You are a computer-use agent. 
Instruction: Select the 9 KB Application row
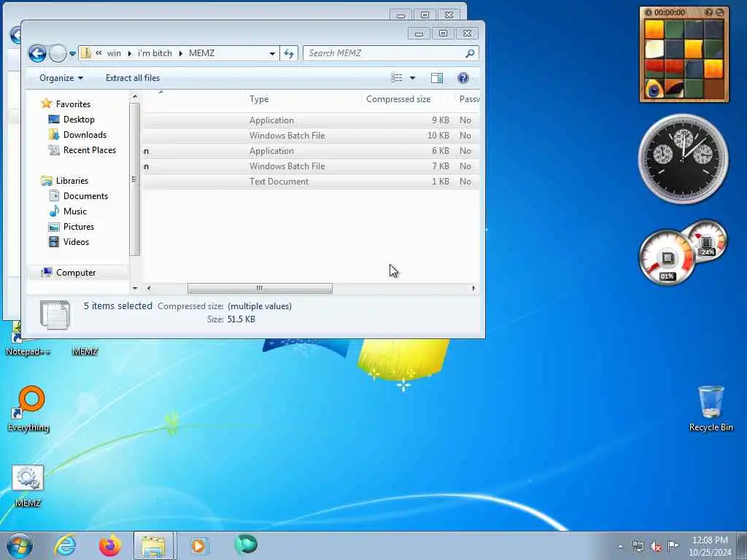(x=311, y=120)
